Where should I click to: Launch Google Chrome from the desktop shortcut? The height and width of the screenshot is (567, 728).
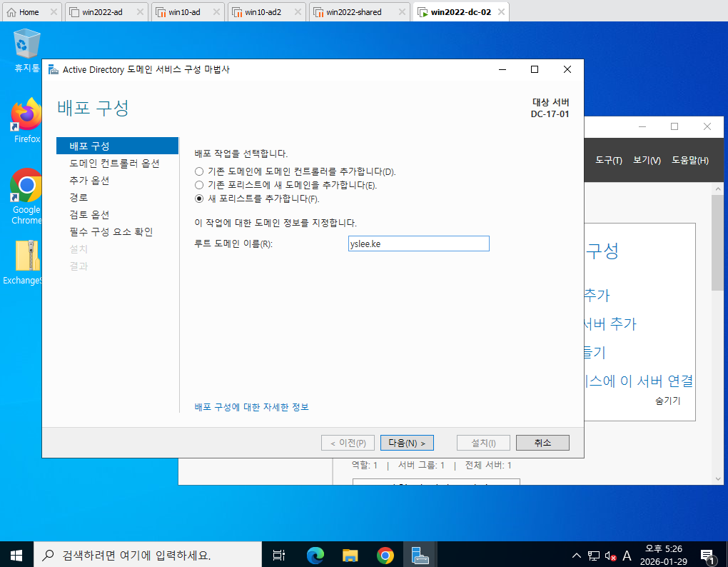point(26,196)
